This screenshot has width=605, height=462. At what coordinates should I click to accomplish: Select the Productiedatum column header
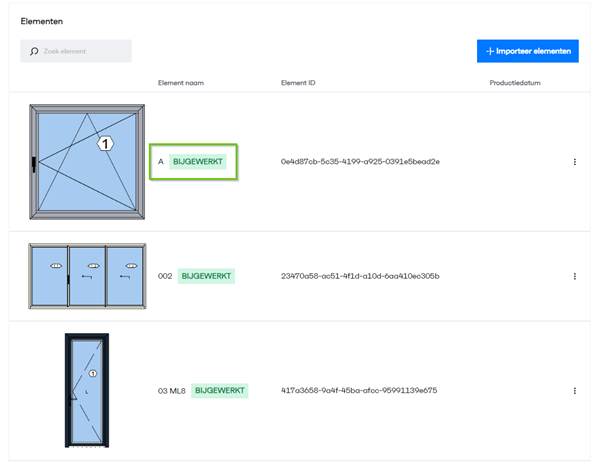pos(515,83)
